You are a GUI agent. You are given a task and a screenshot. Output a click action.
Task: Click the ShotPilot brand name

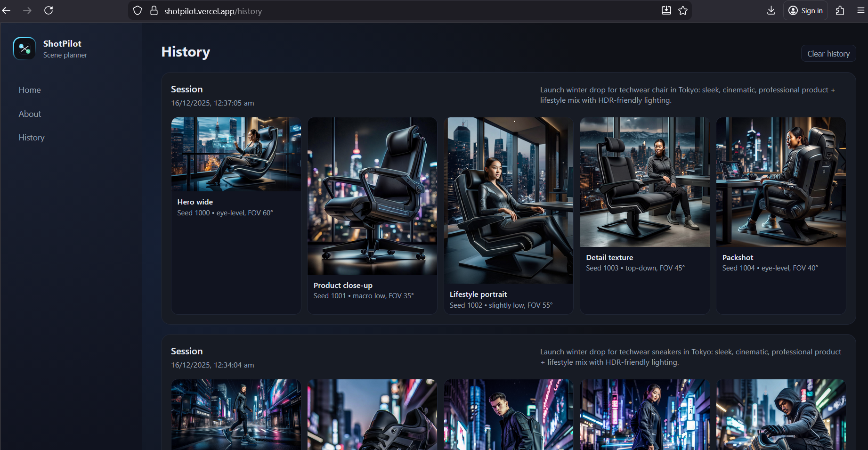coord(62,43)
